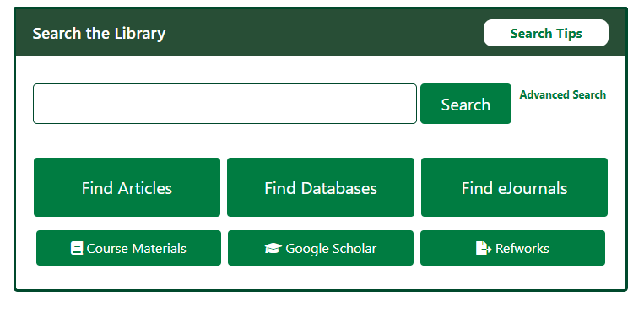Click inside the empty search field

(225, 104)
